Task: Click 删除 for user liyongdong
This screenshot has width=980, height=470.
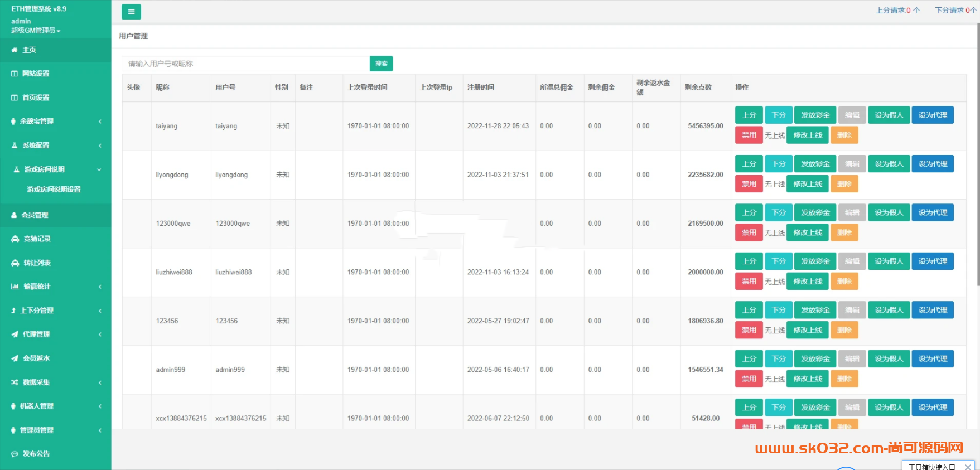Action: pos(844,184)
